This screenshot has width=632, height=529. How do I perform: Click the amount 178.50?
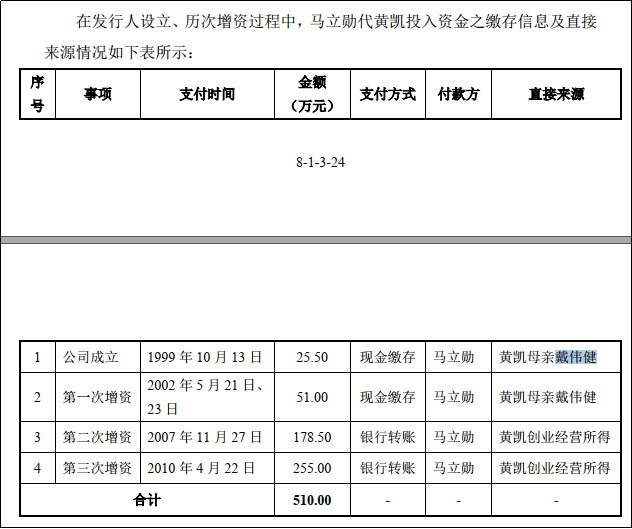tap(312, 437)
